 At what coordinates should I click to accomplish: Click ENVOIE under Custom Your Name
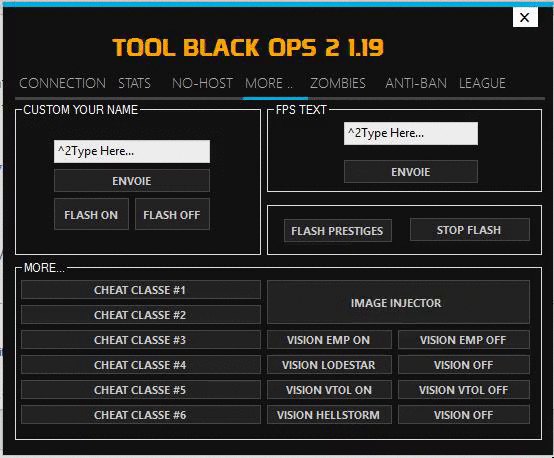(132, 181)
